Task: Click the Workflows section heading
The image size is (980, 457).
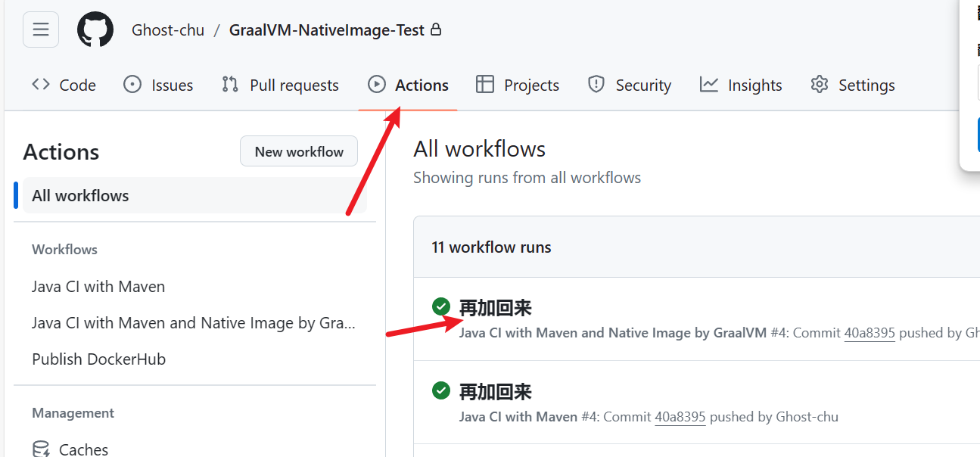Action: pos(64,250)
